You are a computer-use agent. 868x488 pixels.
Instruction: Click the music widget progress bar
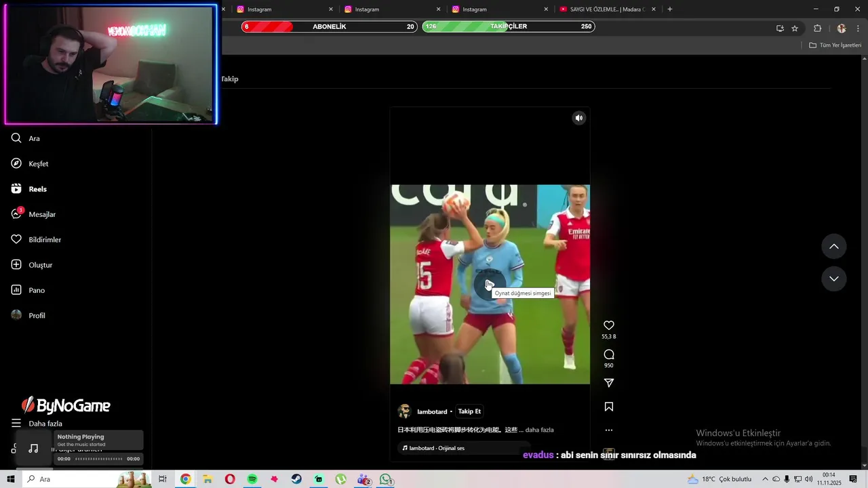point(99,459)
